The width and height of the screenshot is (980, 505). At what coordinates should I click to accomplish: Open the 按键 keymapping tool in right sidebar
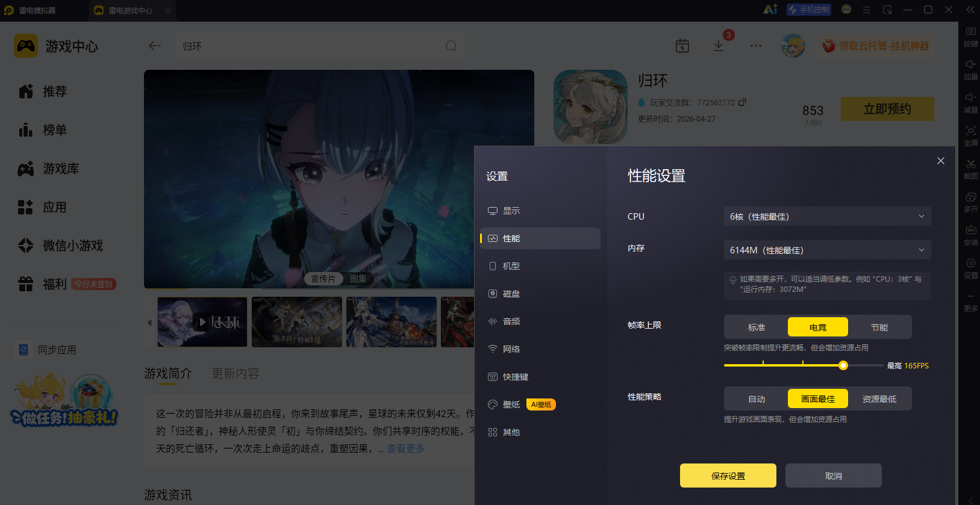pyautogui.click(x=971, y=37)
